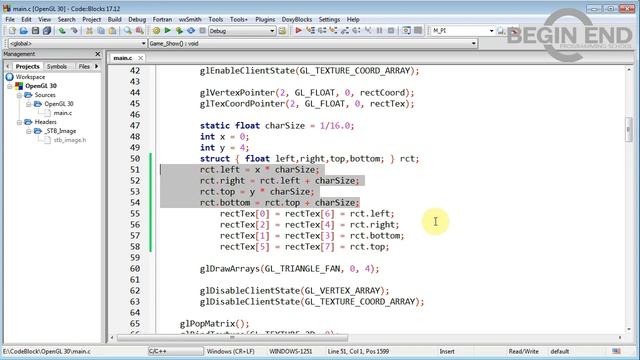Create a new file from the toolbar

click(x=12, y=31)
